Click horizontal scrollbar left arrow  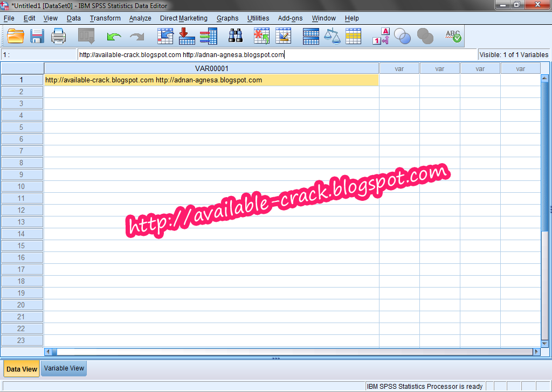(x=48, y=352)
